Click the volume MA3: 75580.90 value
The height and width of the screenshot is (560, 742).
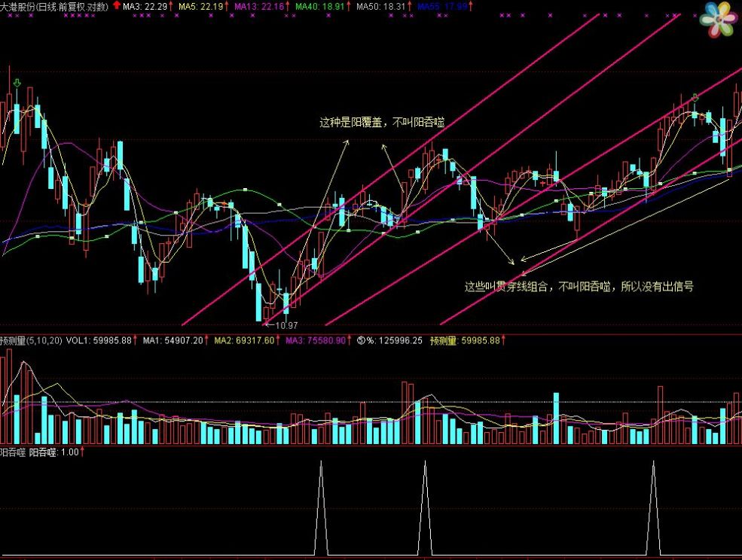tap(316, 340)
